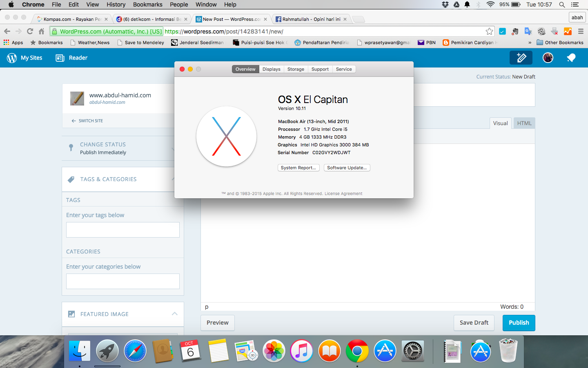588x368 pixels.
Task: Open the Displays tab
Action: (271, 69)
